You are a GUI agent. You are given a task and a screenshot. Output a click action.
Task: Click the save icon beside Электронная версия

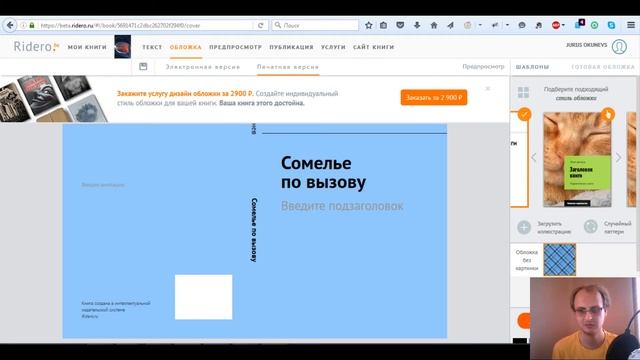coord(143,67)
